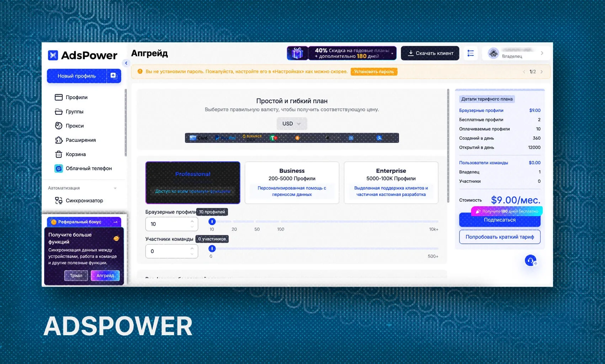Click the browser profiles slider handle
This screenshot has width=605, height=364.
[x=212, y=221]
